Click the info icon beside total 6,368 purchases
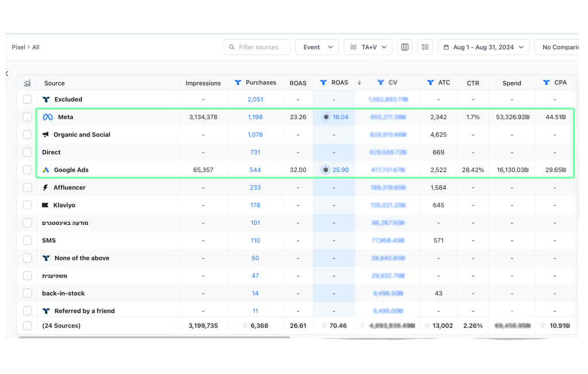Image resolution: width=588 pixels, height=374 pixels. tap(245, 326)
